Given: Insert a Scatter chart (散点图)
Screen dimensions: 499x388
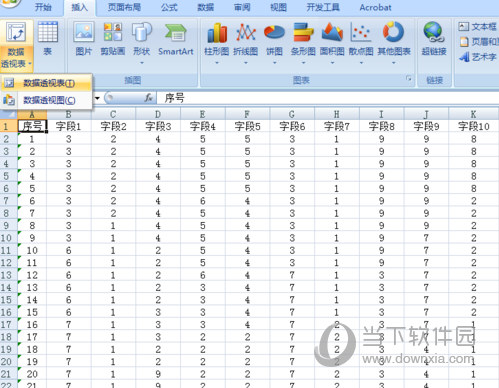Looking at the screenshot, I should coord(361,38).
